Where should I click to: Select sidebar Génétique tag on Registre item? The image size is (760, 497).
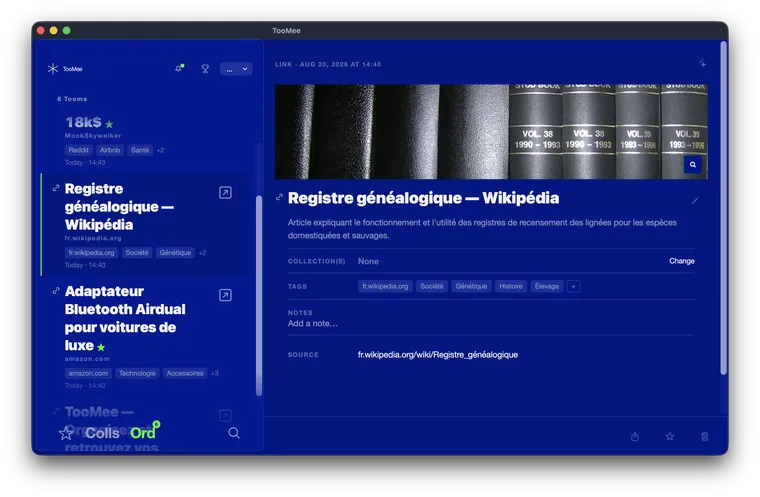[x=175, y=253]
